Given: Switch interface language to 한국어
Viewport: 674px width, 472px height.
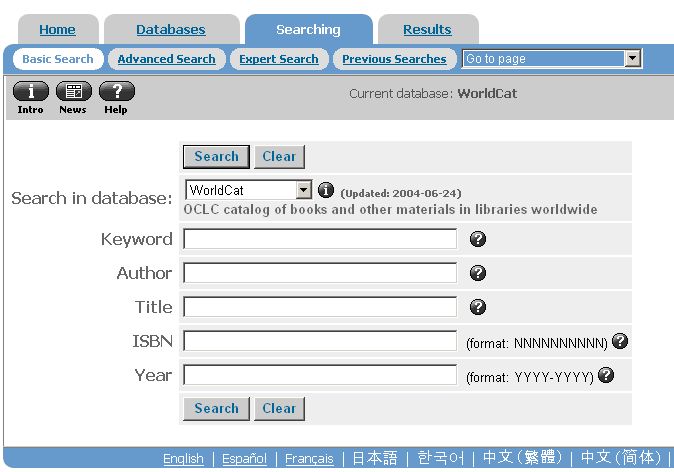Looking at the screenshot, I should 441,458.
